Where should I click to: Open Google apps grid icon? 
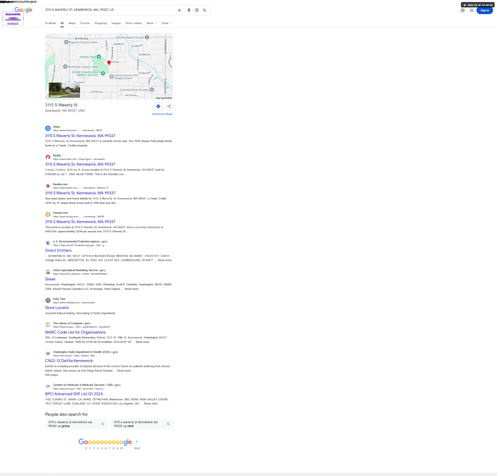(471, 10)
